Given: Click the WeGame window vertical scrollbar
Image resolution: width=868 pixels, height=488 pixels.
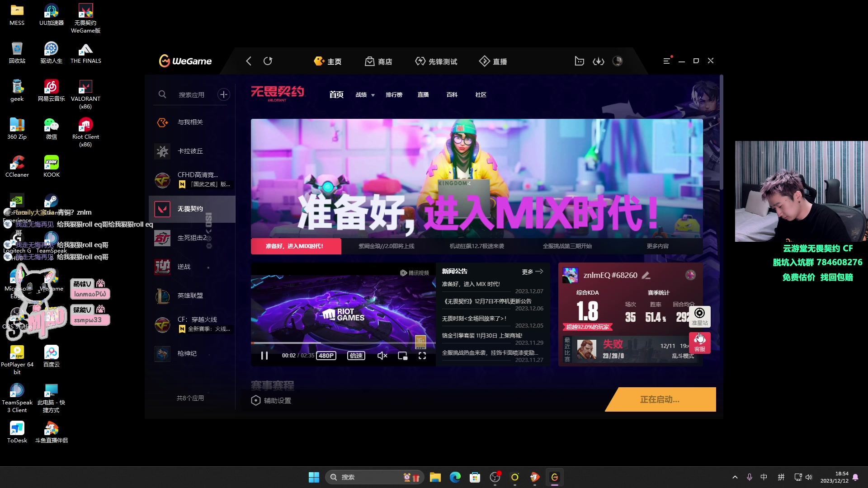Looking at the screenshot, I should [722, 132].
